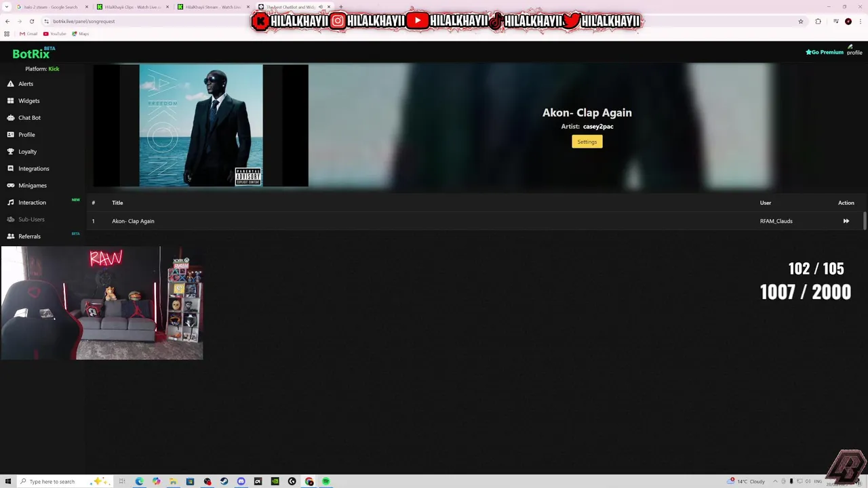Viewport: 868px width, 488px height.
Task: Open Logitech G HUB from the taskbar
Action: click(292, 481)
